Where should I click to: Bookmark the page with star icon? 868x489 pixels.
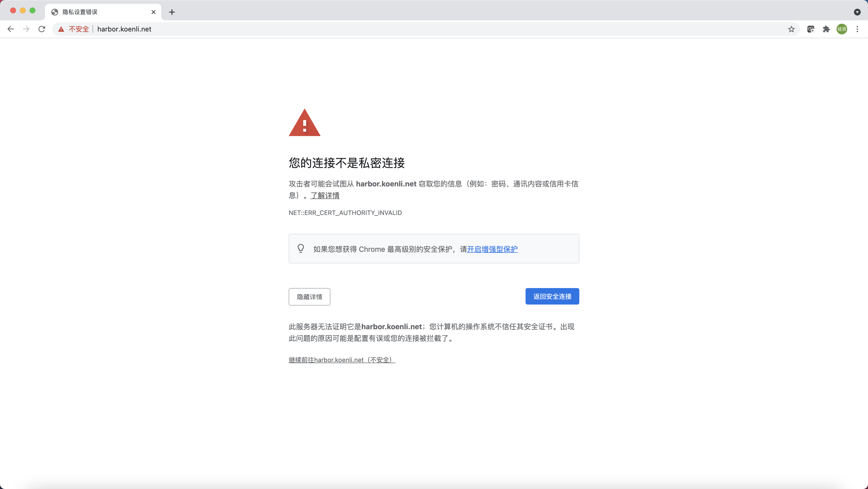tap(791, 29)
